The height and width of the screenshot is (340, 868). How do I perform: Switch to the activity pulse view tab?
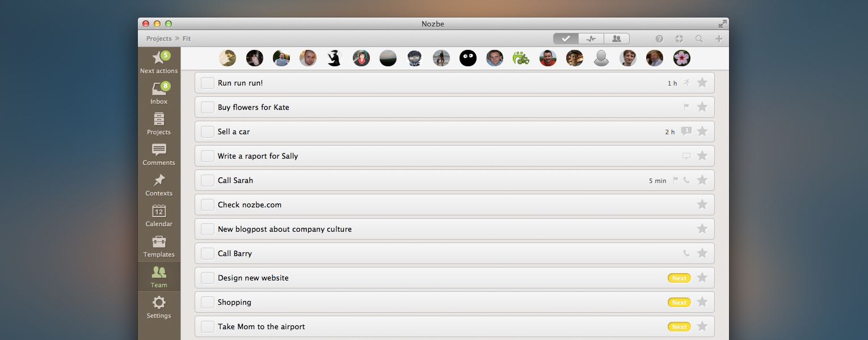pyautogui.click(x=591, y=39)
